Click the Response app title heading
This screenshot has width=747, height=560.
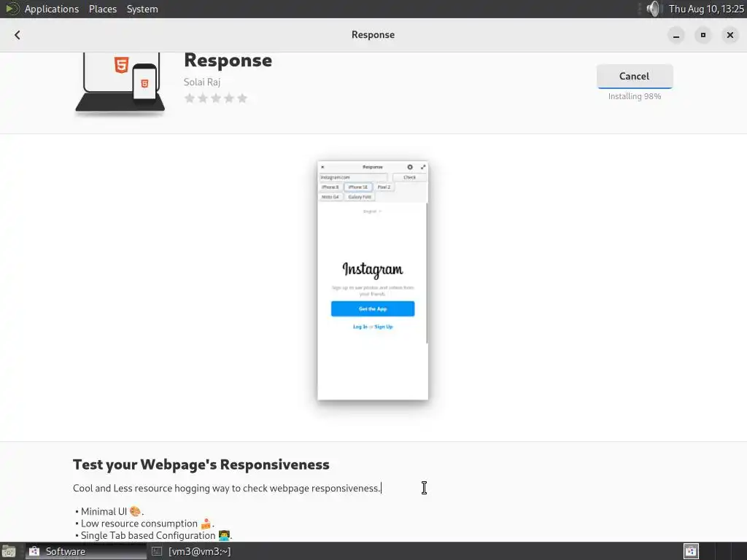(x=228, y=61)
